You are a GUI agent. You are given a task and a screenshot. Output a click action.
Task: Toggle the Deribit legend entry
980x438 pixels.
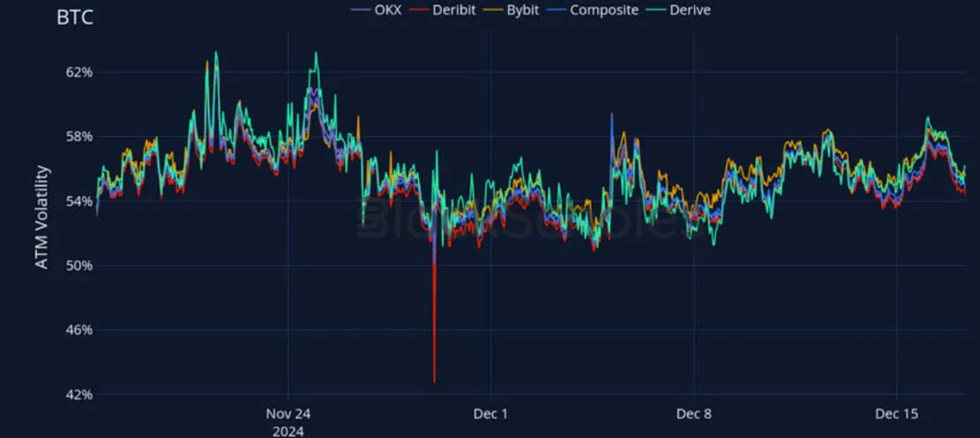click(441, 10)
